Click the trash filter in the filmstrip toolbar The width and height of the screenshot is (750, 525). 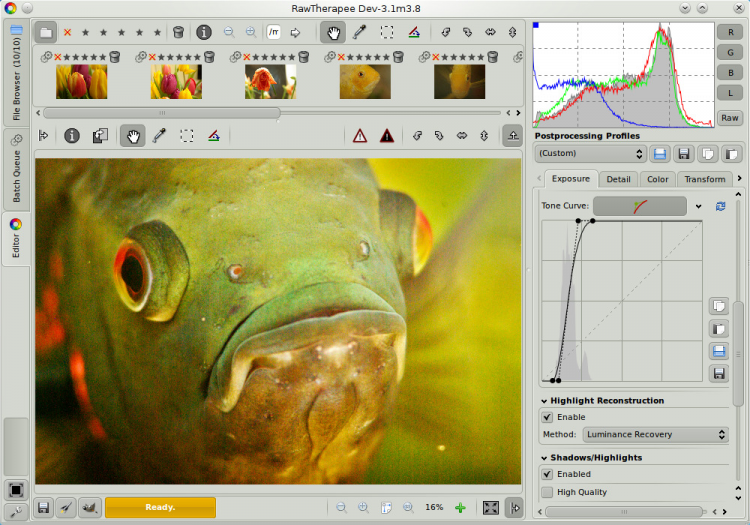click(178, 32)
